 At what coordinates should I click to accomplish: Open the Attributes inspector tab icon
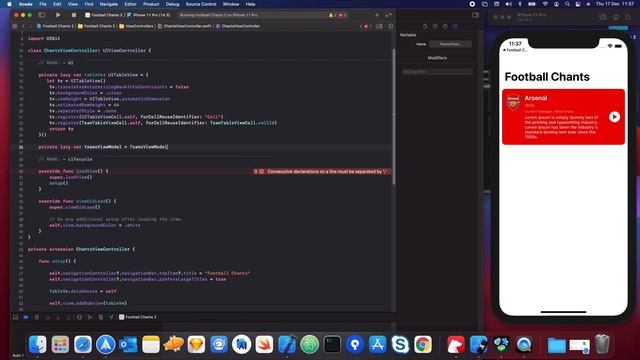point(455,26)
